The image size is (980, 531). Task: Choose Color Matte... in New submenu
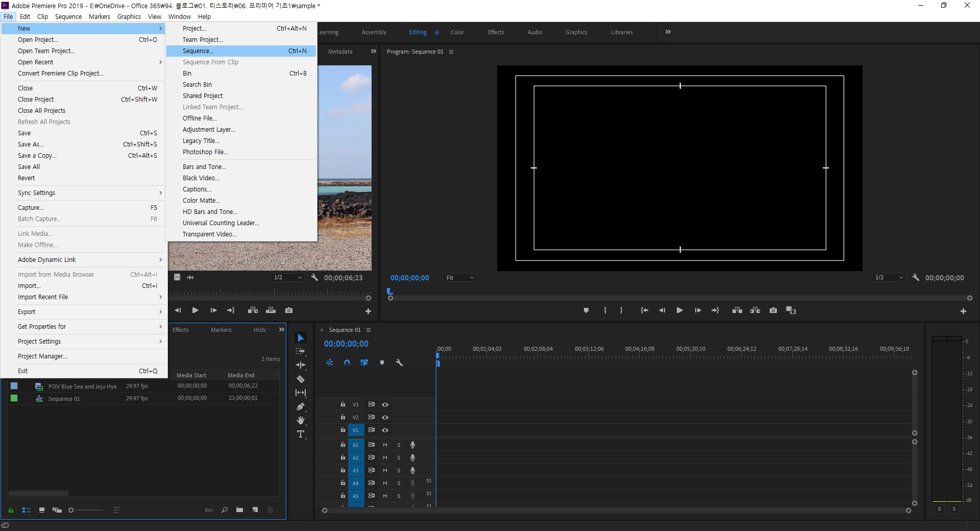(241, 201)
